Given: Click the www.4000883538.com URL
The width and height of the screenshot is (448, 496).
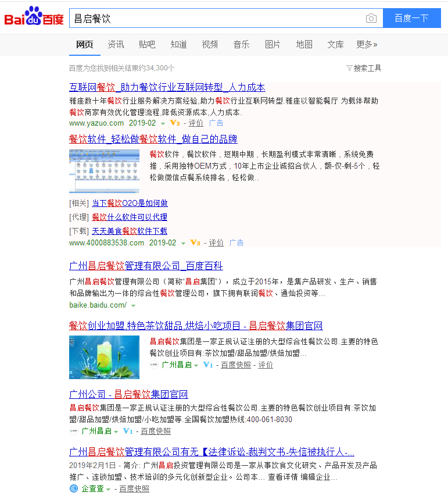Looking at the screenshot, I should point(106,243).
